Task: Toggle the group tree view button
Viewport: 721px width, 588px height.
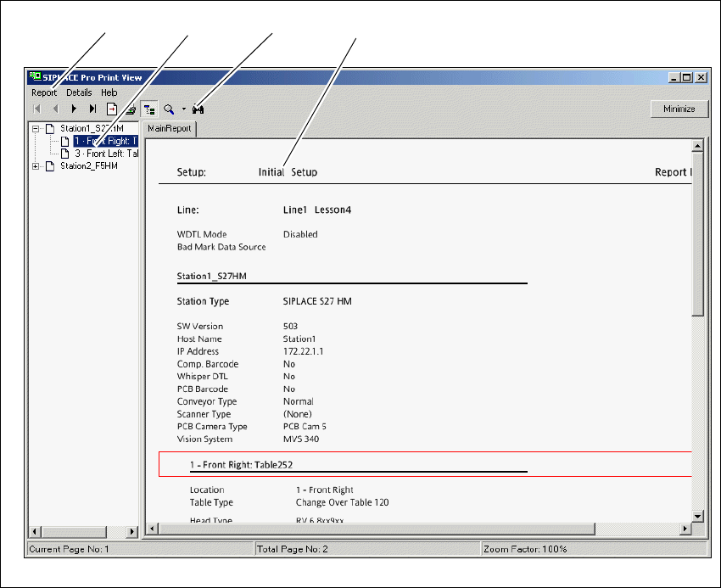Action: pyautogui.click(x=149, y=109)
